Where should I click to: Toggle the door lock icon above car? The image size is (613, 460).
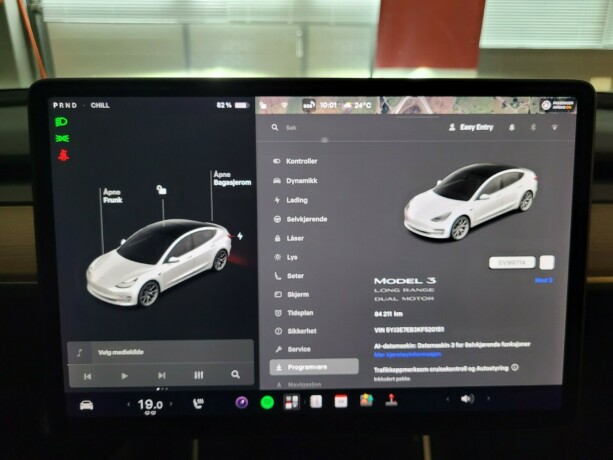[x=161, y=190]
